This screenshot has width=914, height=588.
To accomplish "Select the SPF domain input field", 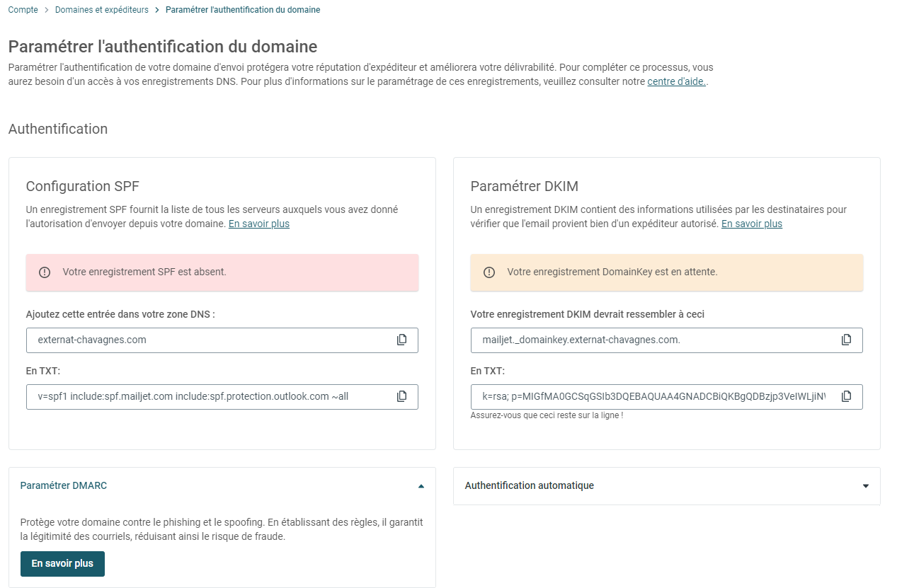I will (x=222, y=340).
